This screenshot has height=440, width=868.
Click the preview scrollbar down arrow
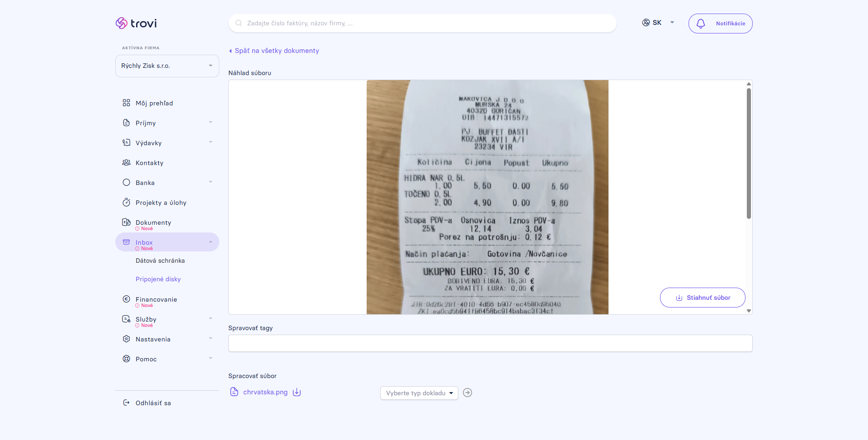pyautogui.click(x=749, y=311)
